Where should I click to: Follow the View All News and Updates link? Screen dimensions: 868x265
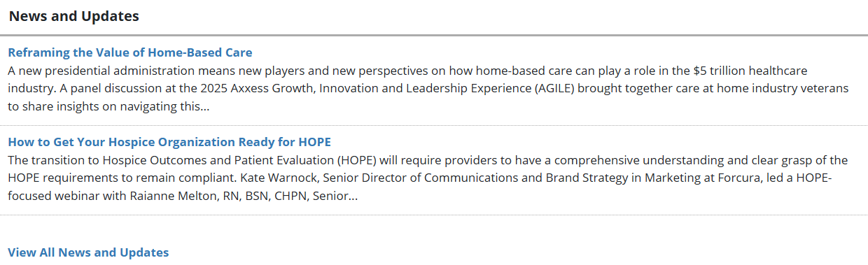(88, 252)
